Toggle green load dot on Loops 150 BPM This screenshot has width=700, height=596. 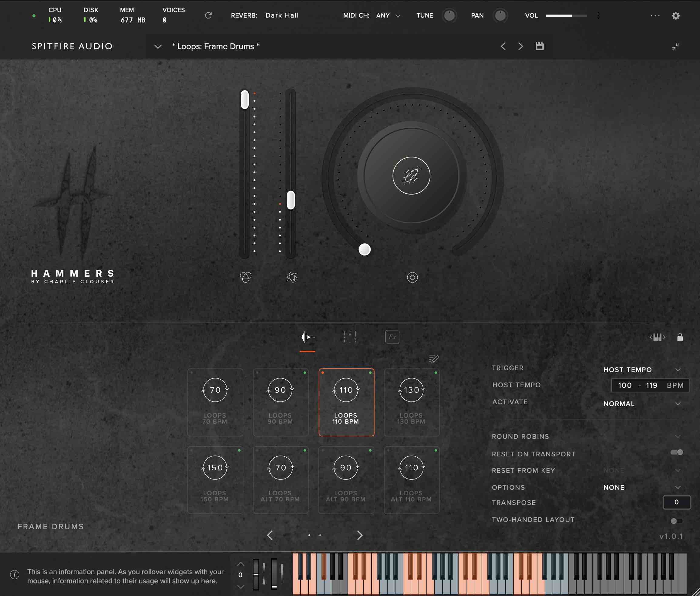239,450
